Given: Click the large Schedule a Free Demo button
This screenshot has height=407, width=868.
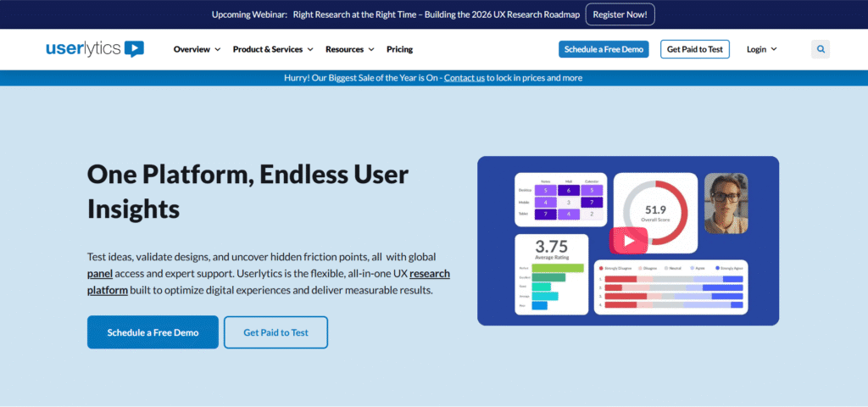Looking at the screenshot, I should tap(153, 332).
